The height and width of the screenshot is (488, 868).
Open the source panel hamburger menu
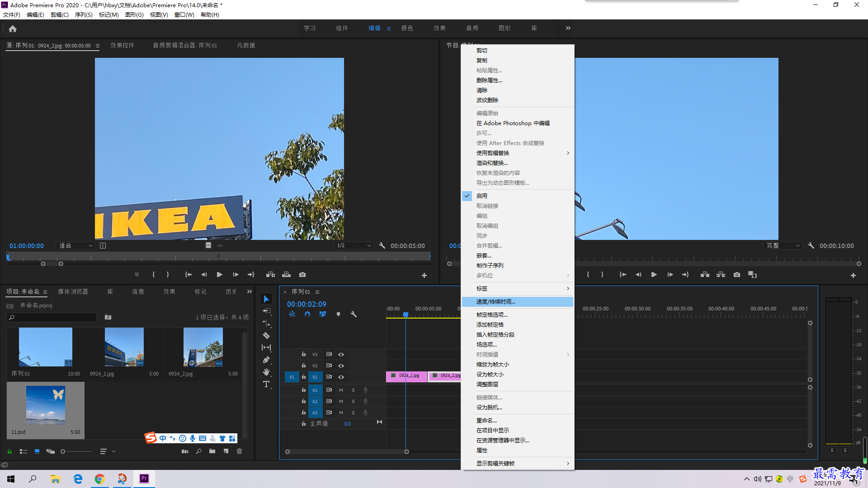pyautogui.click(x=98, y=46)
